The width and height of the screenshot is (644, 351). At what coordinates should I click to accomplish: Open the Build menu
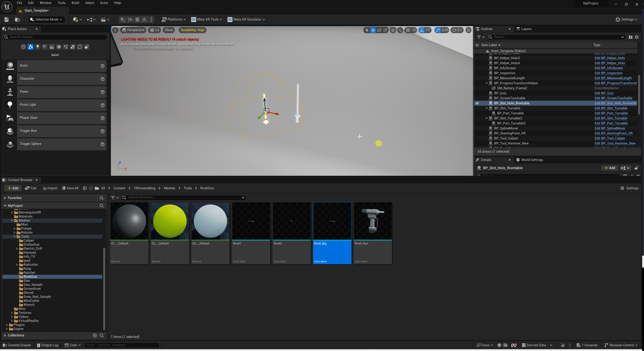(x=75, y=3)
